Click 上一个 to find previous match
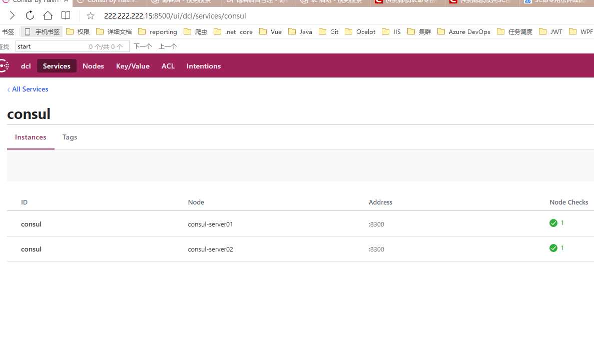594x364 pixels. tap(168, 46)
